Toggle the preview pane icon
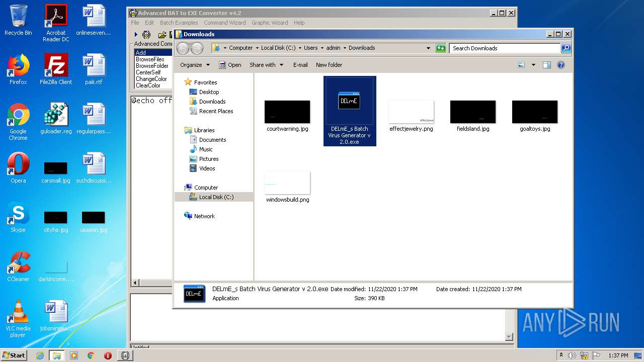 tap(547, 65)
